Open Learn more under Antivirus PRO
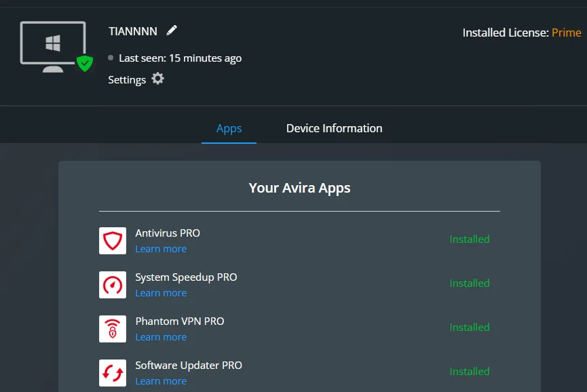Screen dimensions: 587x392 (161, 249)
